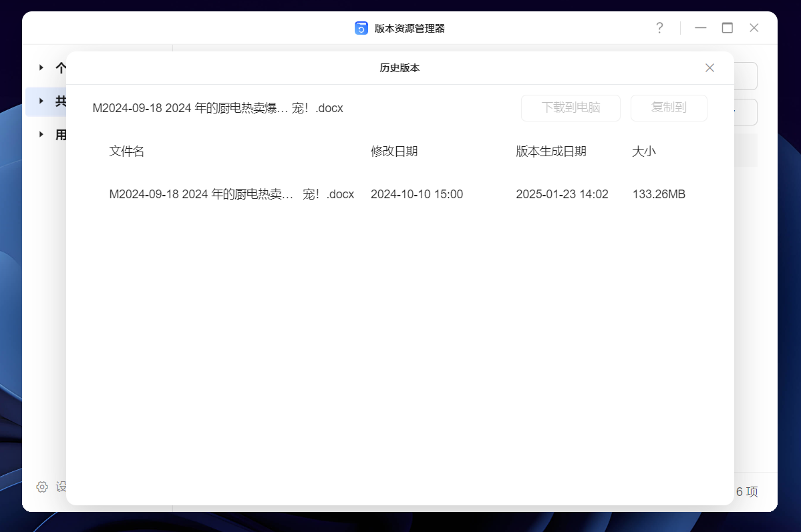The image size is (801, 532).
Task: Sort by the 文件名 column header
Action: click(127, 152)
